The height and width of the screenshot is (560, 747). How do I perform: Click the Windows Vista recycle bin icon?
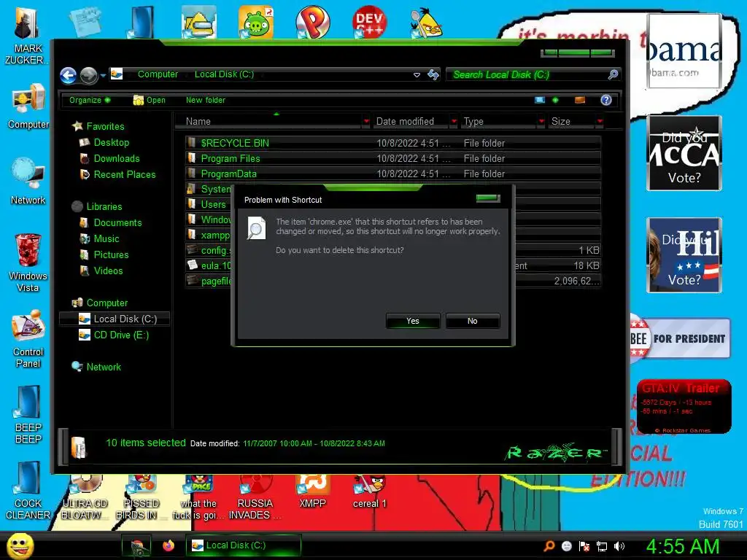(x=28, y=262)
